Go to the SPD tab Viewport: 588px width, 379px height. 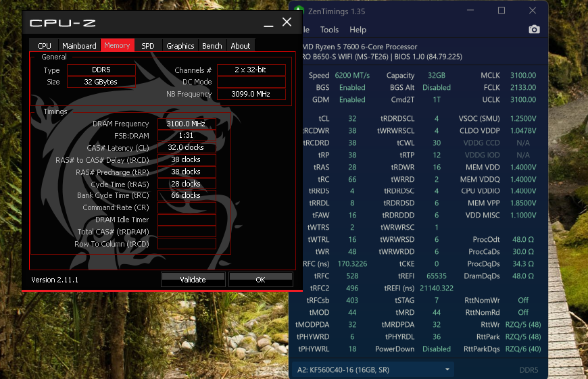[147, 46]
